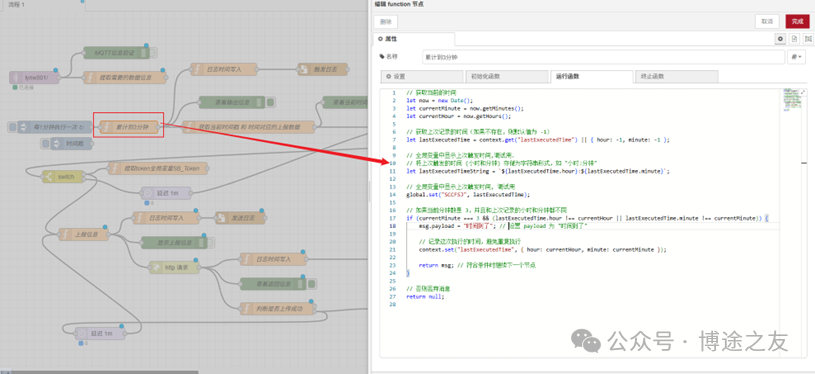Select the switch node

click(62, 177)
